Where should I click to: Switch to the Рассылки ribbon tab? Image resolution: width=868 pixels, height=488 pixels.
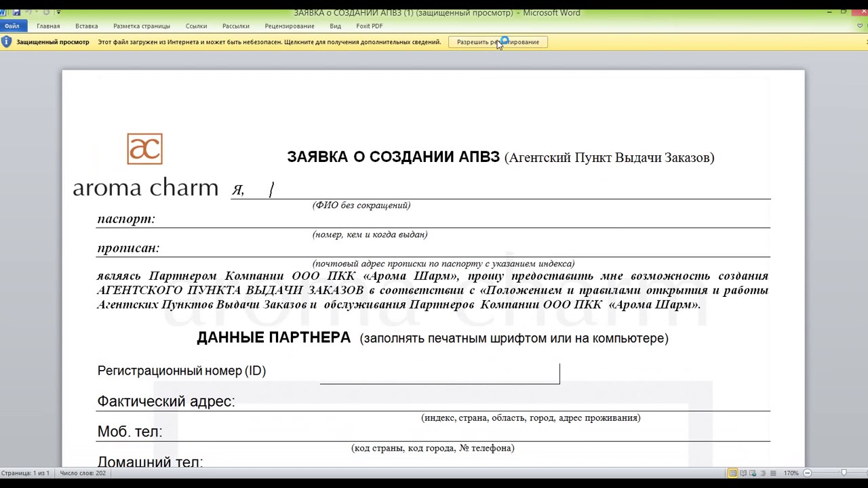pos(236,26)
